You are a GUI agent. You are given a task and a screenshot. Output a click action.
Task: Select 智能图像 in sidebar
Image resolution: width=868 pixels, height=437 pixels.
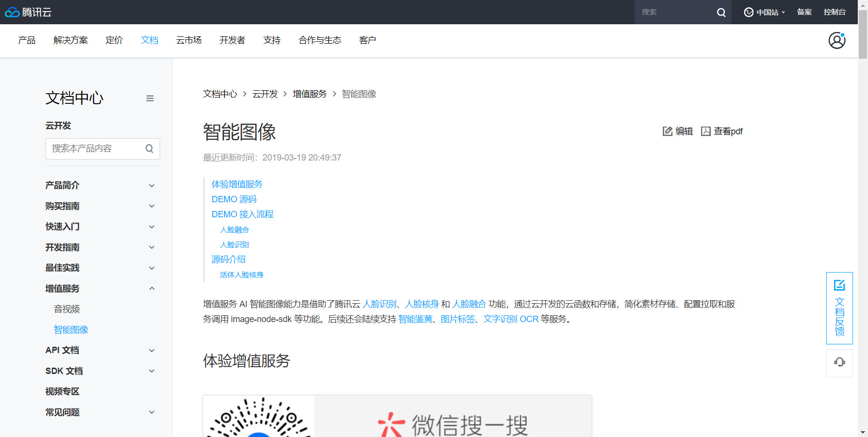coord(71,330)
